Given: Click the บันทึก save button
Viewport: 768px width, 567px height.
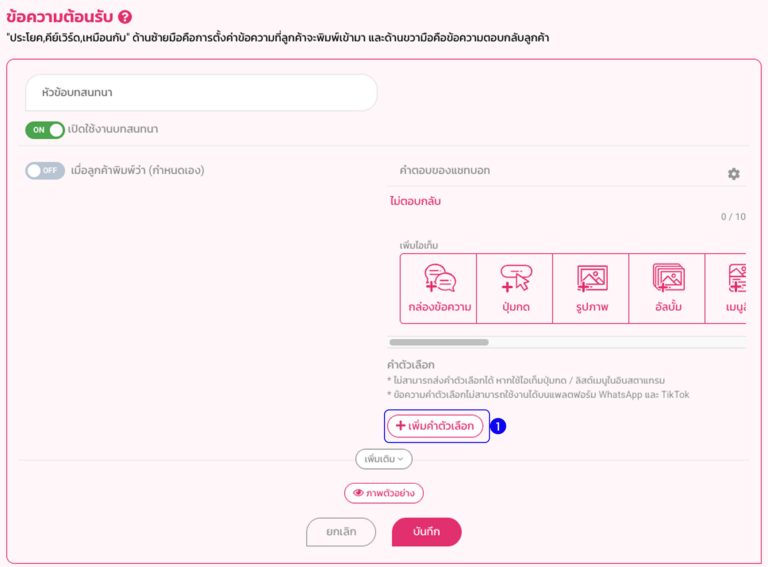Looking at the screenshot, I should coord(426,532).
